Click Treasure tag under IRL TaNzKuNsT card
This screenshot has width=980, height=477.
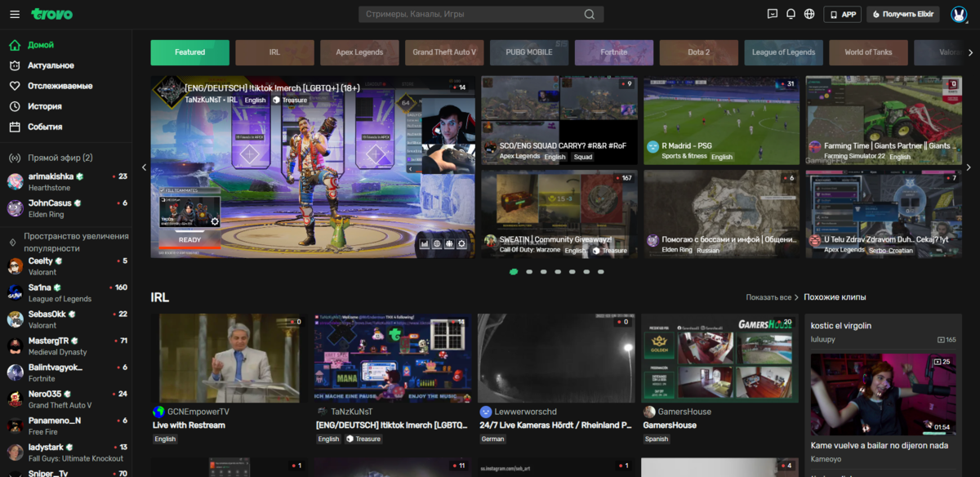click(363, 439)
